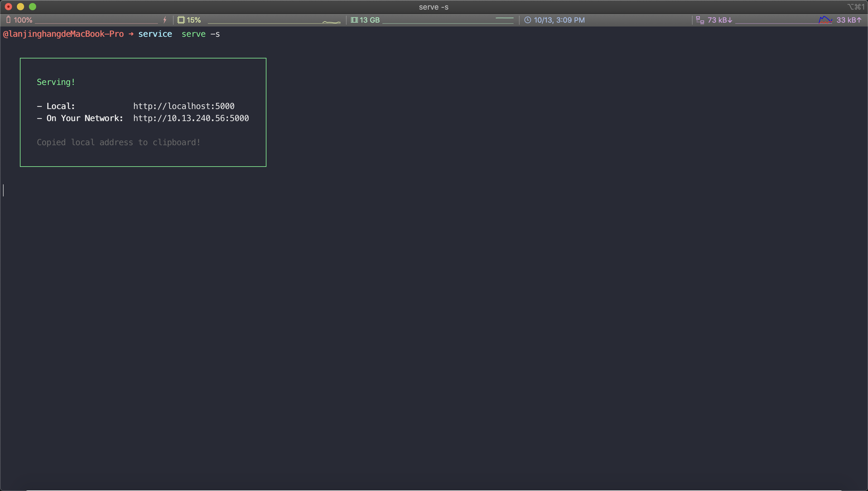This screenshot has height=491, width=868.
Task: Click the 'serve -s' window title
Action: pos(433,7)
